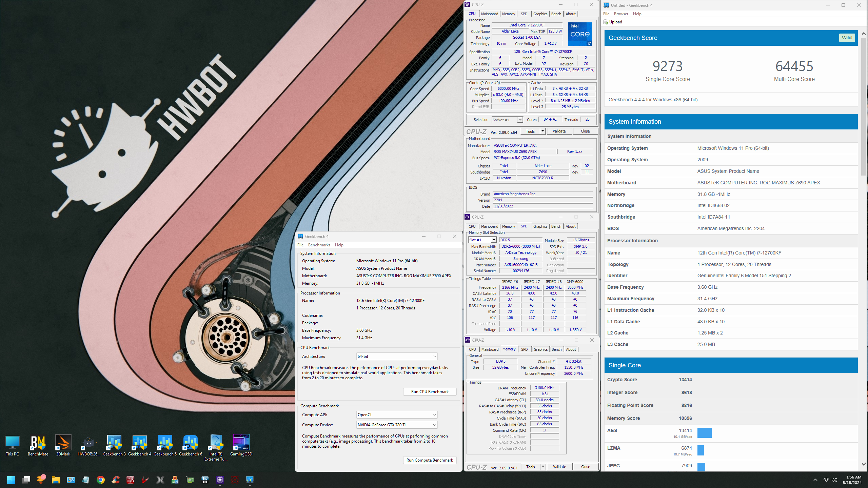868x488 pixels.
Task: Click the Crypto Score 13414 row
Action: tap(731, 380)
